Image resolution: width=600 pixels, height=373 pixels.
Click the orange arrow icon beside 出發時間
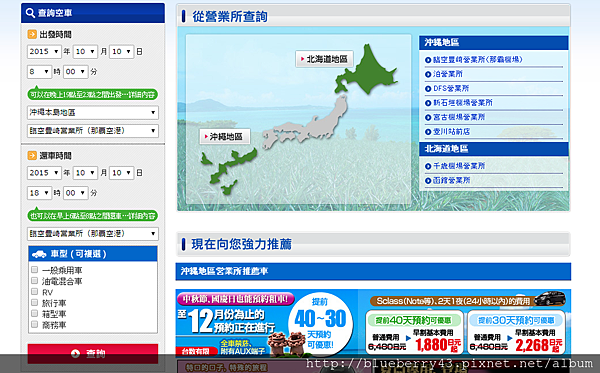tap(32, 34)
